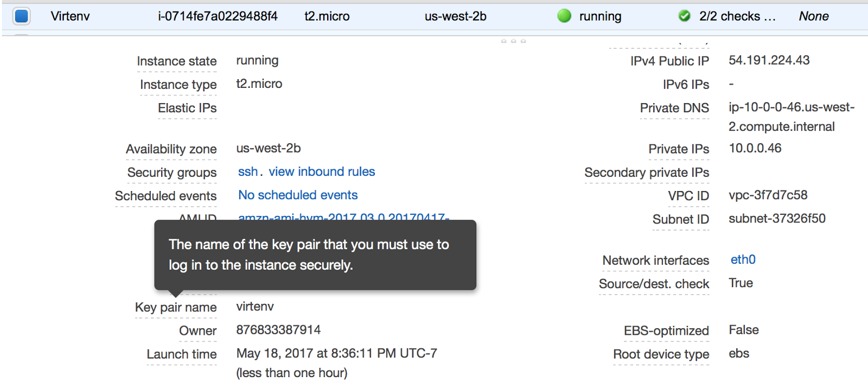Click the Root device type label

tap(661, 354)
